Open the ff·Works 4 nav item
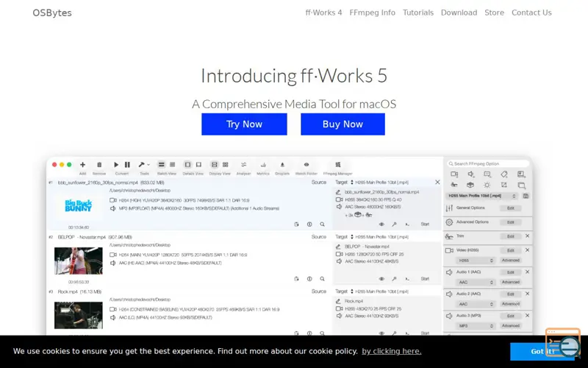Image resolution: width=588 pixels, height=368 pixels. tap(323, 13)
